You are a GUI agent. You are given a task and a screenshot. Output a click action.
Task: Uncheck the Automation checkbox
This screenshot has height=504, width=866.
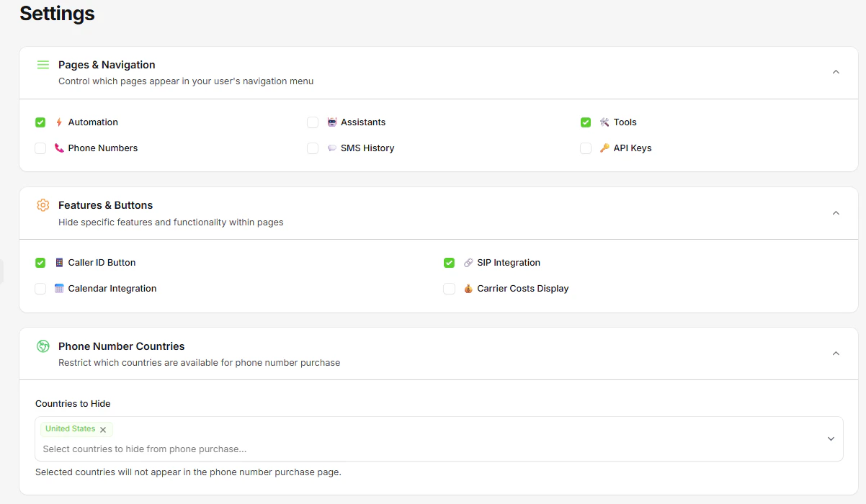[x=40, y=122]
